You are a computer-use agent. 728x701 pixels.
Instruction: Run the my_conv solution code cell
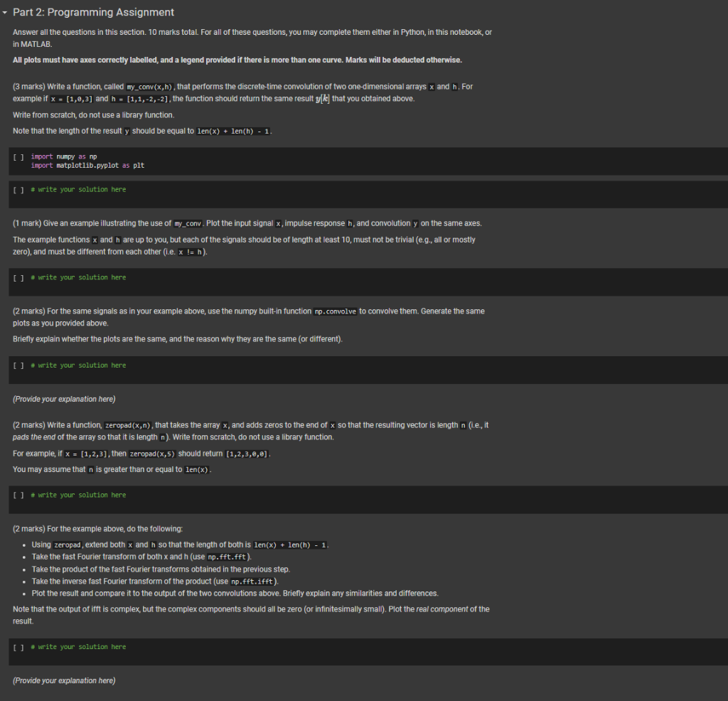18,190
